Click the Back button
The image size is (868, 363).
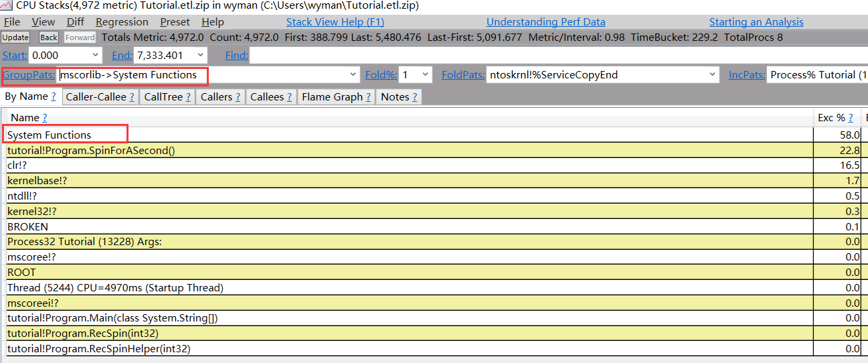tap(49, 38)
